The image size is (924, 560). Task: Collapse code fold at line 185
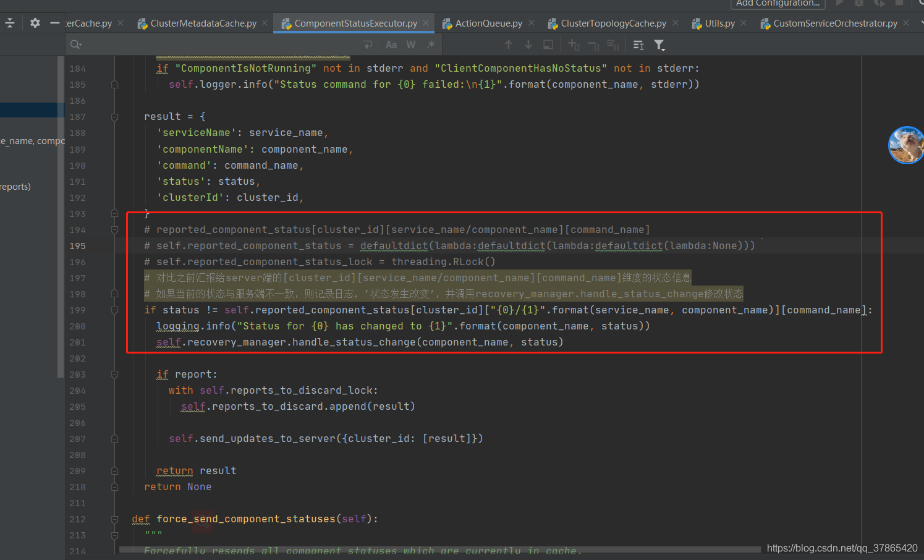tap(114, 85)
